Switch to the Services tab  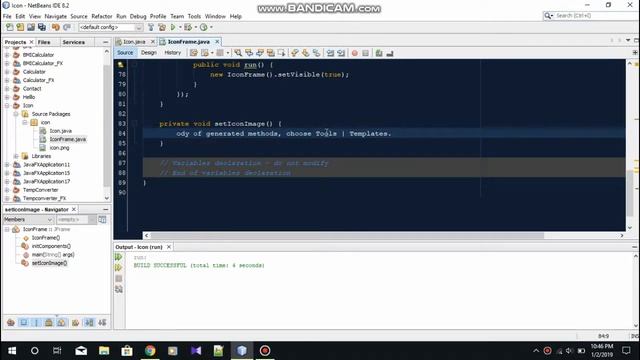pyautogui.click(x=73, y=42)
